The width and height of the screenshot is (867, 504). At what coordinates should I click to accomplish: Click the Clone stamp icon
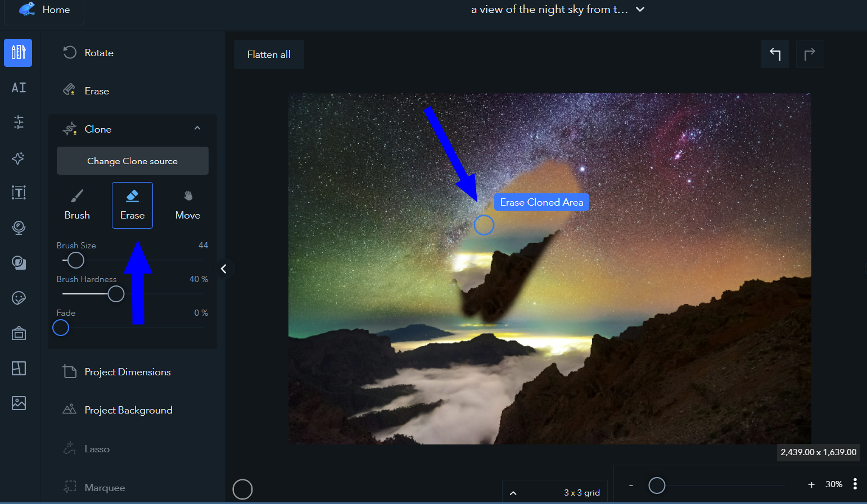(70, 129)
